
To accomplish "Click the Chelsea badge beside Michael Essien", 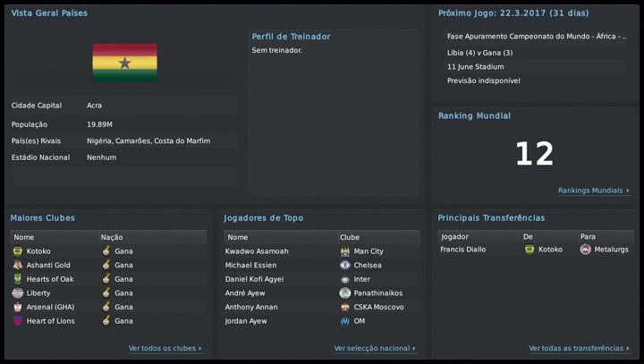I will 345,266.
